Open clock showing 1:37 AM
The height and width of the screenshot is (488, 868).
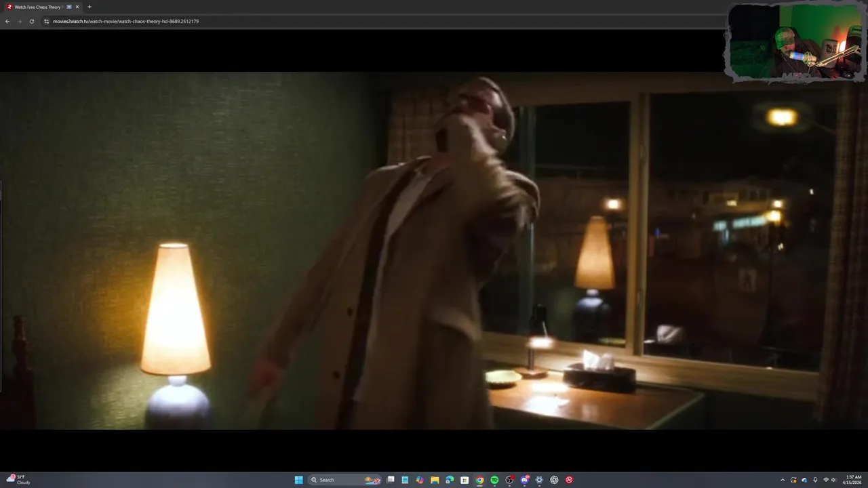tap(853, 480)
